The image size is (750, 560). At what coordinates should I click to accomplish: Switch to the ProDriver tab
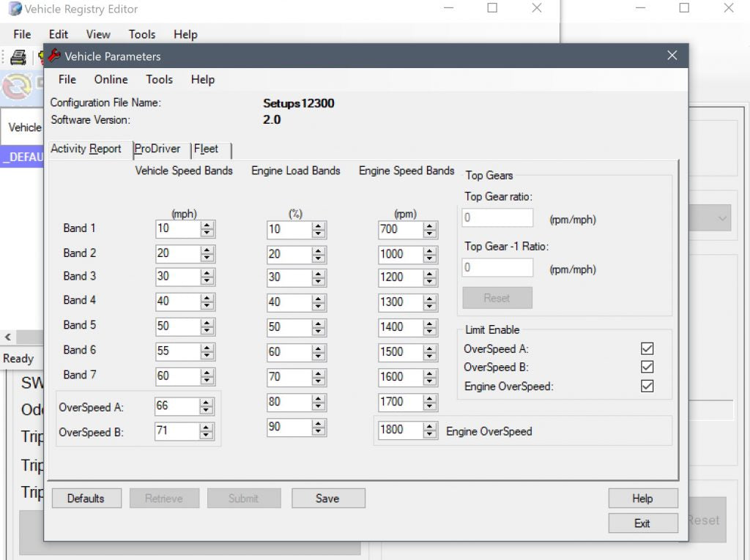click(157, 149)
